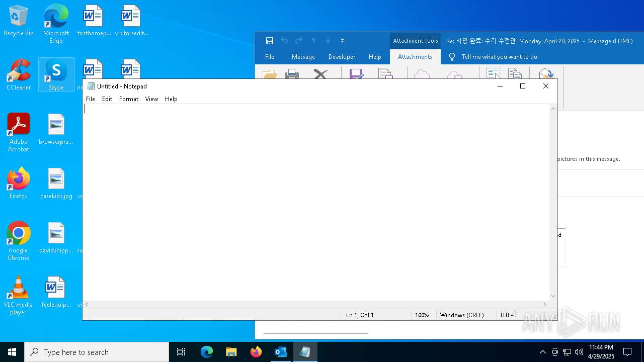This screenshot has height=362, width=644.
Task: Open File Explorer from the taskbar
Action: pyautogui.click(x=231, y=352)
